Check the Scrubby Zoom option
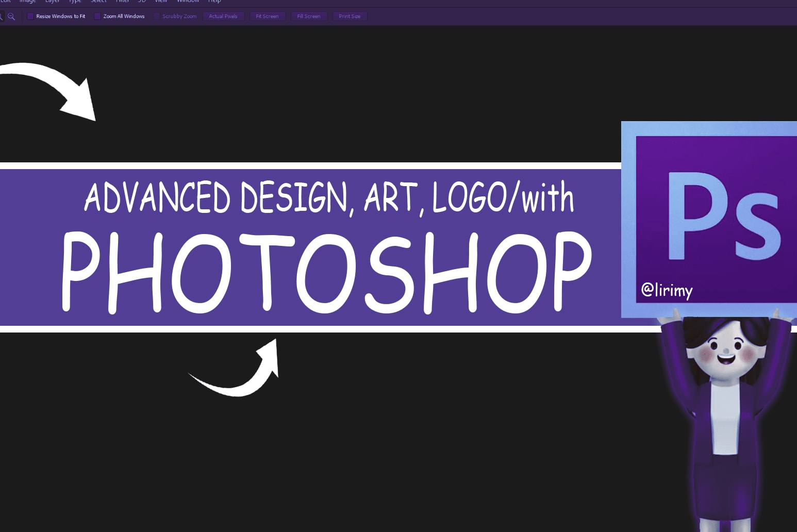Screen dimensions: 797x532 click(x=157, y=16)
